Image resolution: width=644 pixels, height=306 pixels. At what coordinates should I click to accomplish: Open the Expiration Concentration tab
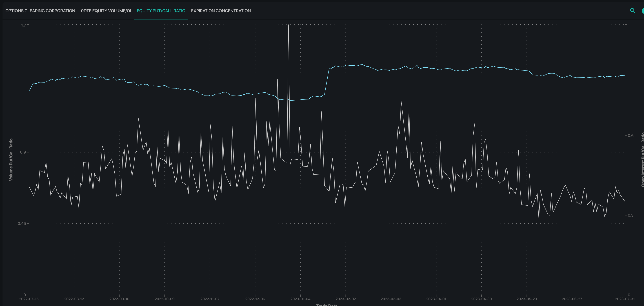[x=221, y=11]
